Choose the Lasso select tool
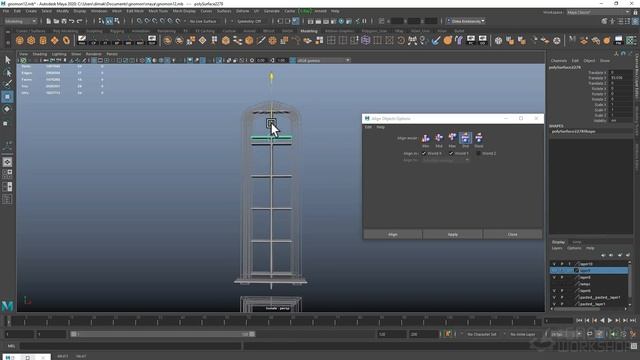This screenshot has height=360, width=640. [7, 73]
